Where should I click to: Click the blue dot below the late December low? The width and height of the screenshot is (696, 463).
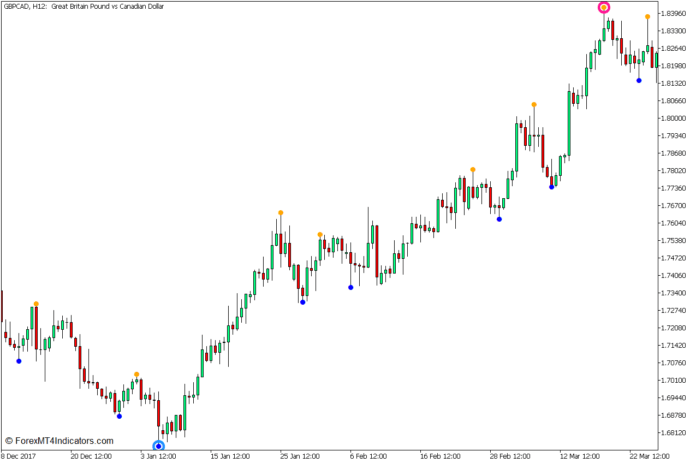[119, 416]
